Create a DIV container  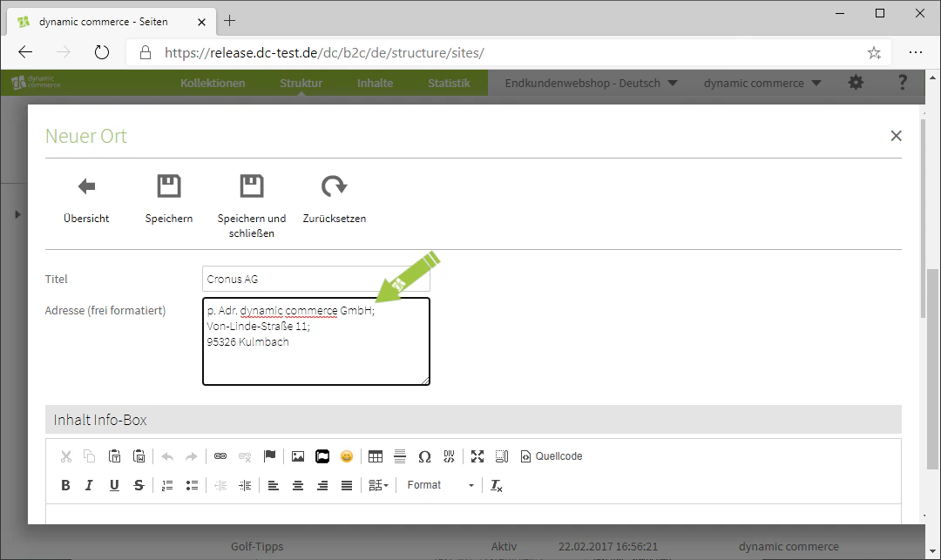click(449, 456)
